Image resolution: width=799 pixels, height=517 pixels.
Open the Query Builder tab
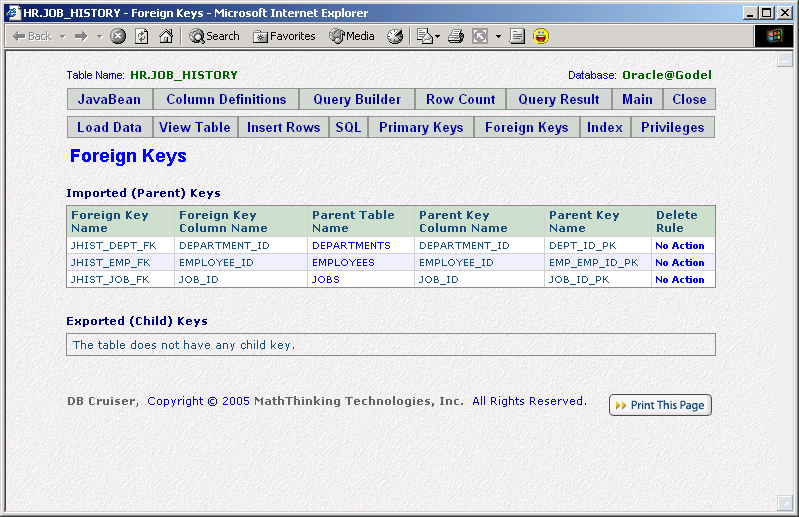[x=357, y=99]
